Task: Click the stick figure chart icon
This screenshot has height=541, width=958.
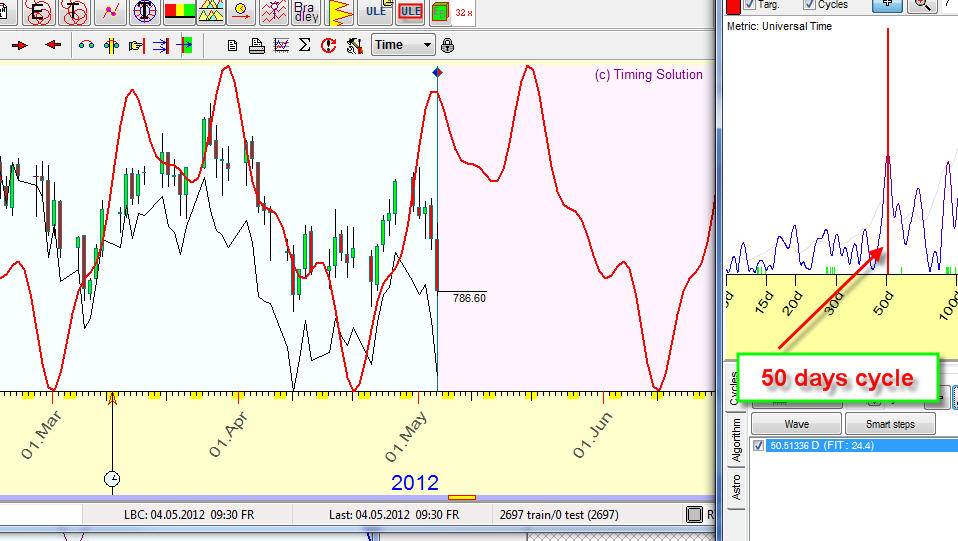Action: (274, 12)
